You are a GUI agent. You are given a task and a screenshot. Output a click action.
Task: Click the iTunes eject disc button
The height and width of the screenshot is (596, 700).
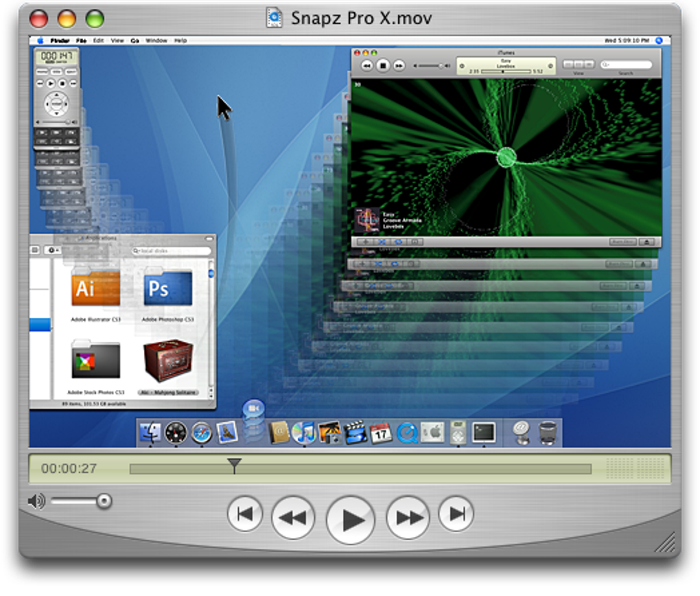tap(646, 242)
